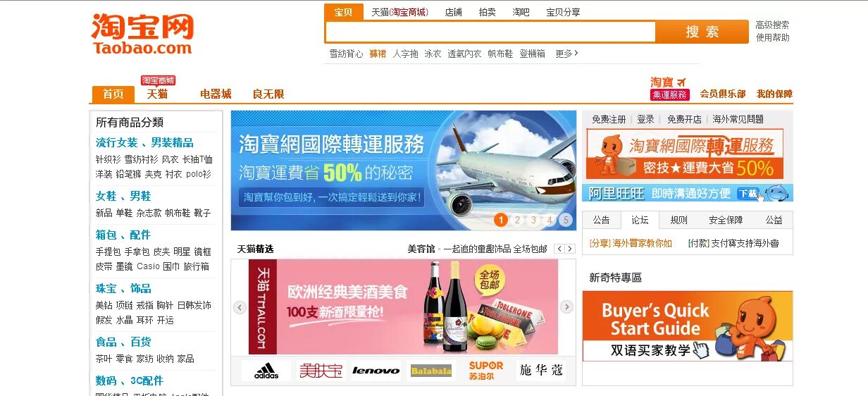Select the Balabala brand logo
This screenshot has width=868, height=396.
431,371
